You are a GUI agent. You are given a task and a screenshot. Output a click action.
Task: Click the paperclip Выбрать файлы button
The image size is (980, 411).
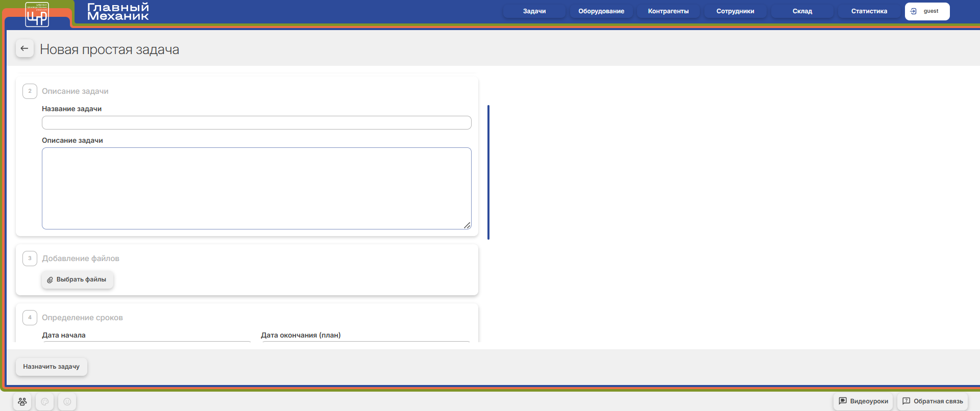pos(77,279)
